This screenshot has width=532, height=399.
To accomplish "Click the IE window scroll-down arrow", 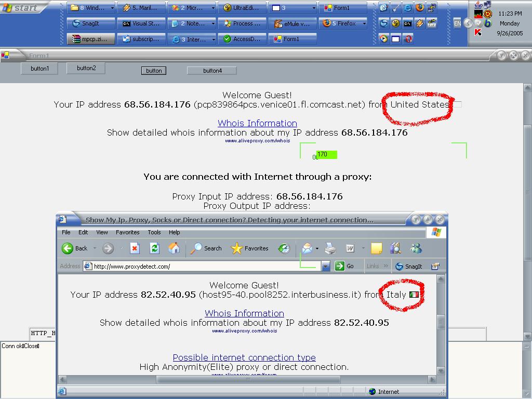I will coord(441,370).
